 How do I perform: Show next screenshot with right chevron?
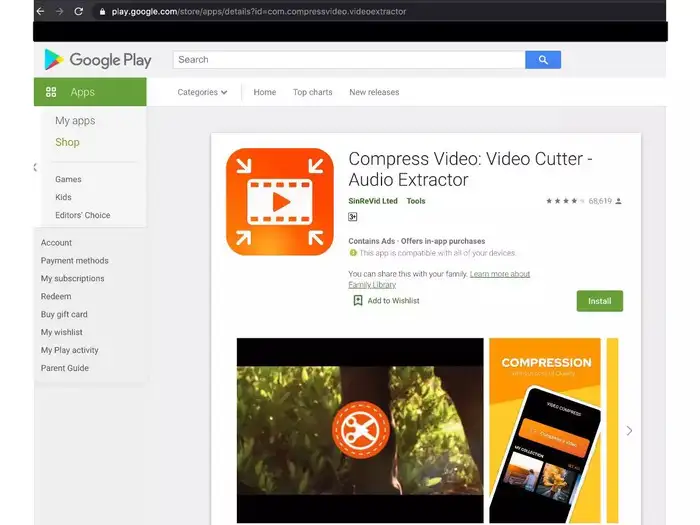pos(629,430)
